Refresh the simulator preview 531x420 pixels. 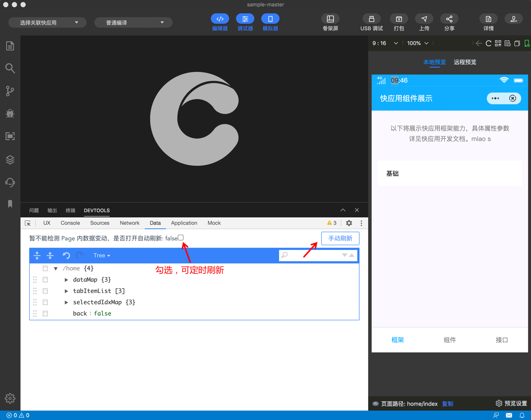488,43
